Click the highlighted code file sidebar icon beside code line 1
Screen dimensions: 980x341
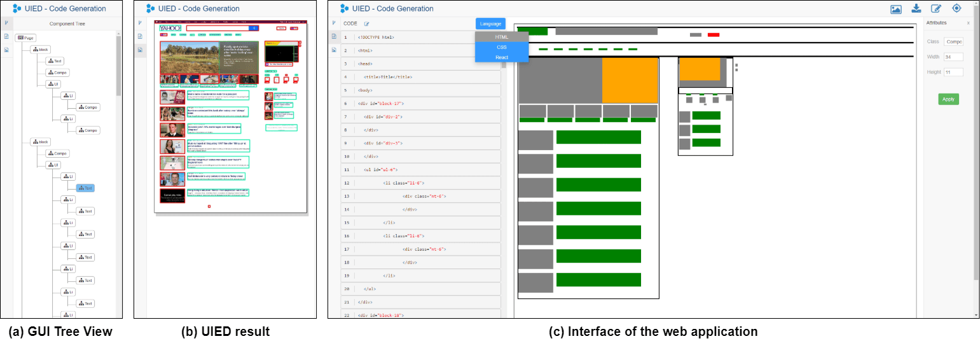(334, 36)
